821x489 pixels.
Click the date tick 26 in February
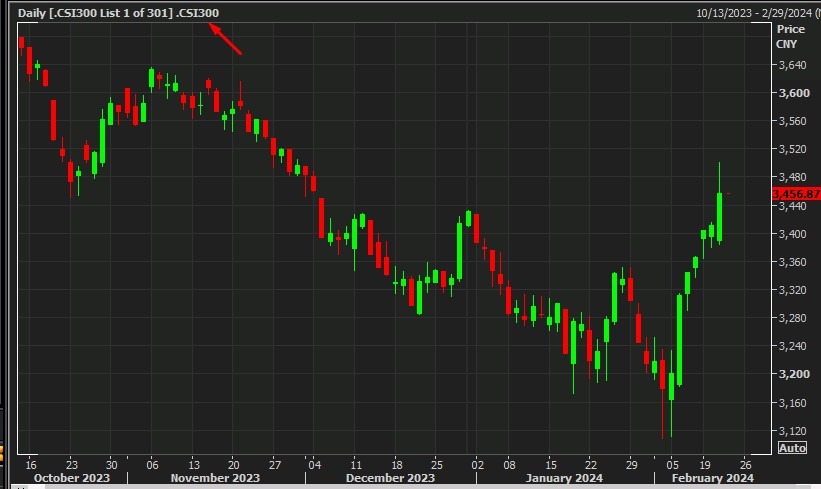click(746, 465)
